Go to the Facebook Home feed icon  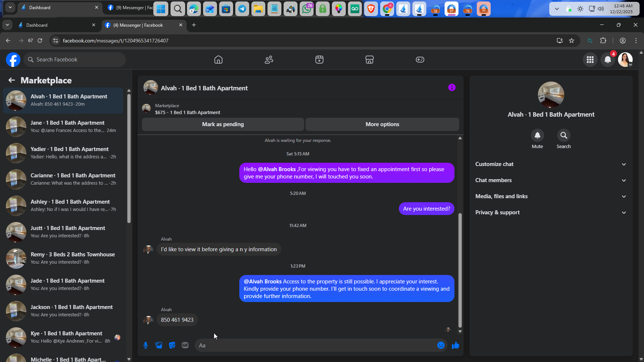click(218, 60)
